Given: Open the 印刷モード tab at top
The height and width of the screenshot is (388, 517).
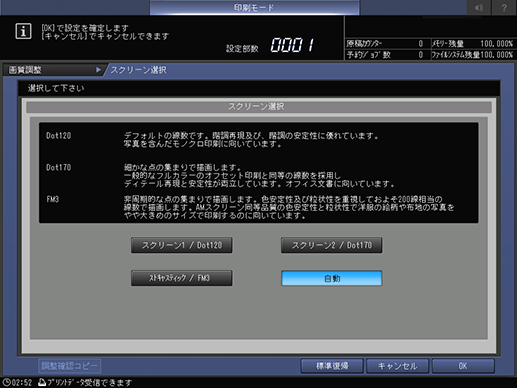Looking at the screenshot, I should (x=254, y=7).
